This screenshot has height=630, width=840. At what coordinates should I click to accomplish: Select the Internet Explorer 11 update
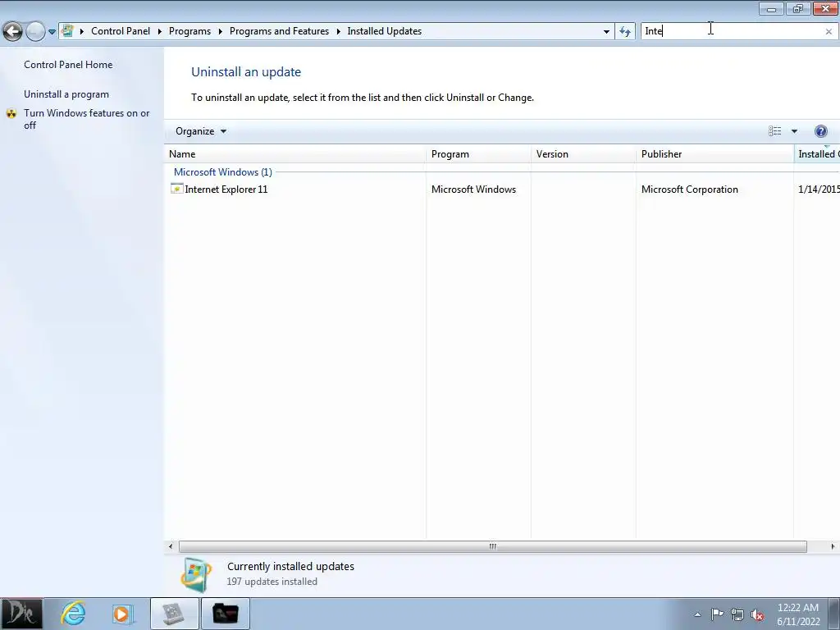226,189
